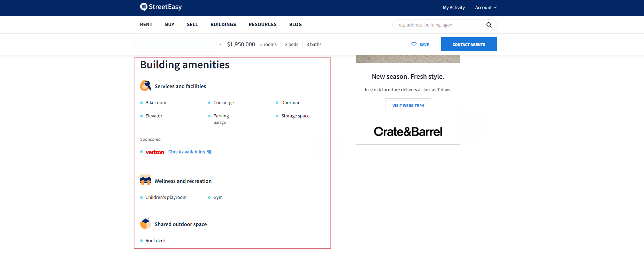
Task: Open the RESOURCES navigation menu
Action: [x=262, y=24]
